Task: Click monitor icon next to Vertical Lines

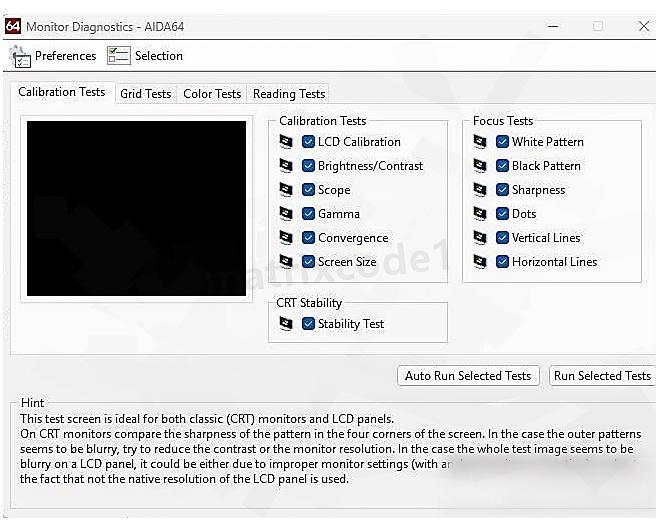Action: (480, 237)
